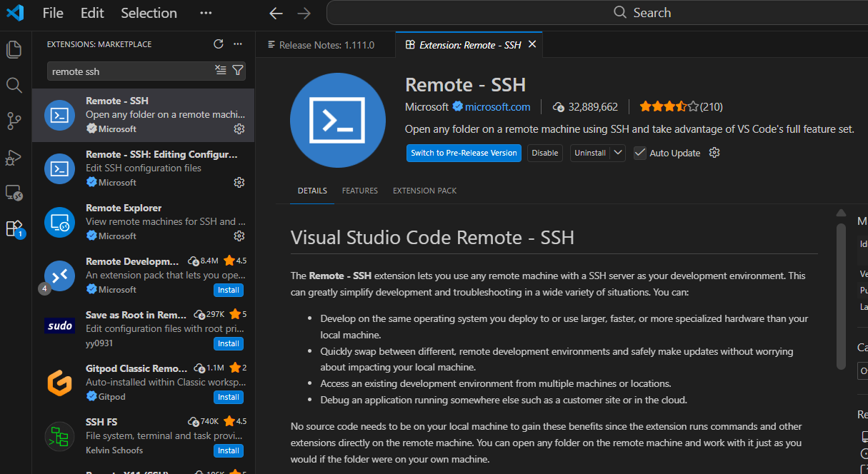
Task: Open manage gear for Remote Explorer extension
Action: tap(239, 236)
